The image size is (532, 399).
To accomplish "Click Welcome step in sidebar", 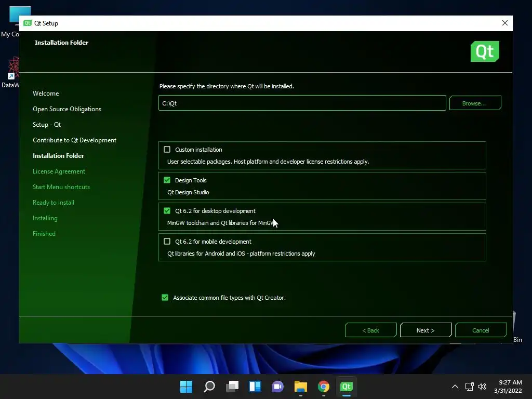I will click(x=46, y=94).
